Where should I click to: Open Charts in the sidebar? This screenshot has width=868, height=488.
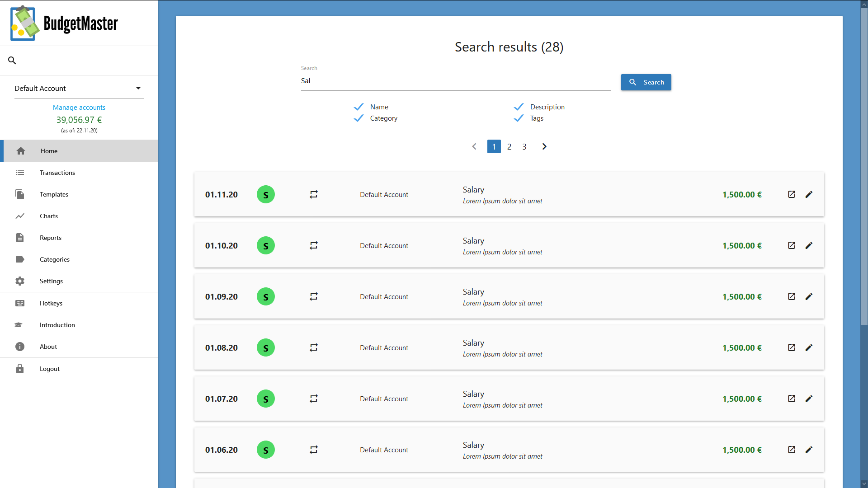pyautogui.click(x=79, y=216)
